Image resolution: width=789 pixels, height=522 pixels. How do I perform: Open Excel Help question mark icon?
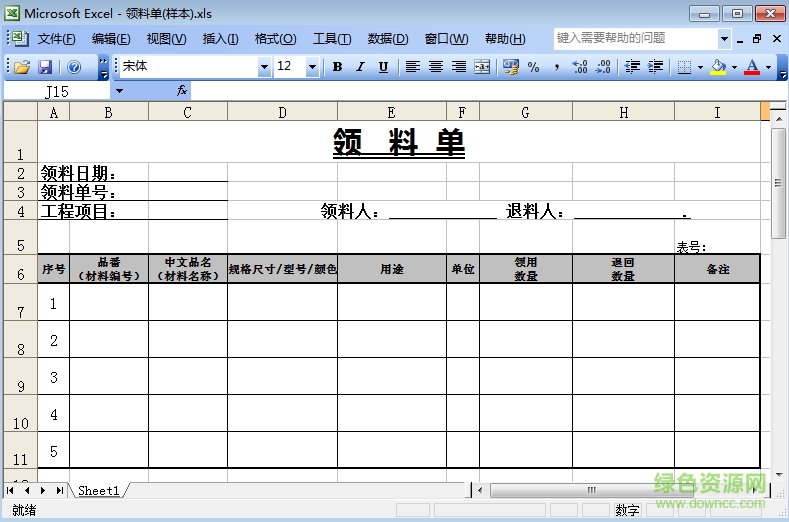[x=74, y=67]
